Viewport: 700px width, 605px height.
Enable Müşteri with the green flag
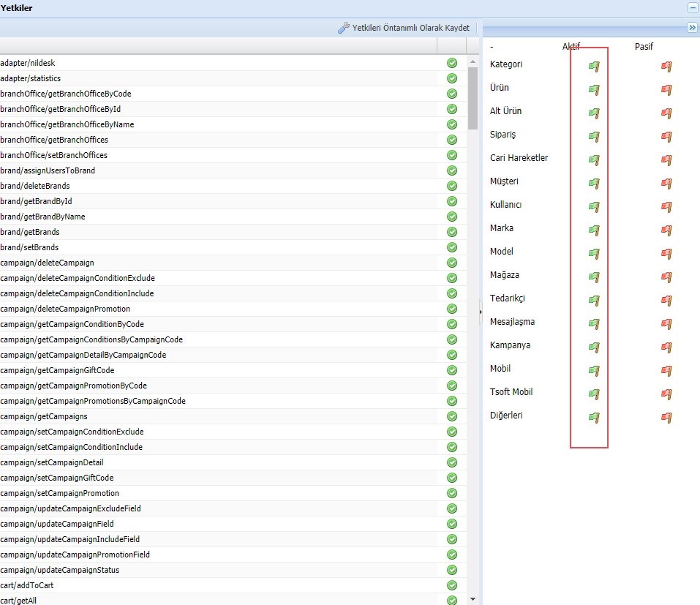[594, 184]
